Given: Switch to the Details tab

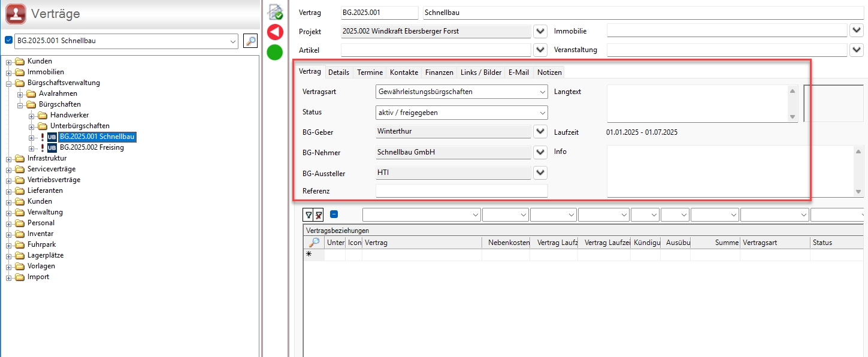Looking at the screenshot, I should 338,72.
